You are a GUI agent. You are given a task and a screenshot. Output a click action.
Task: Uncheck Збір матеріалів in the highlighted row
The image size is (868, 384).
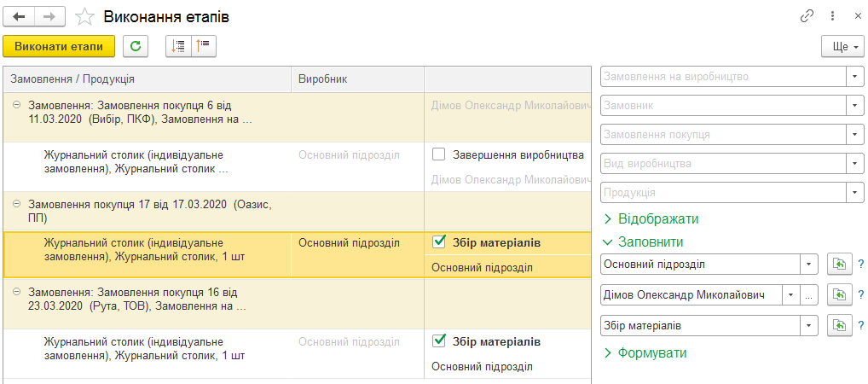(439, 242)
